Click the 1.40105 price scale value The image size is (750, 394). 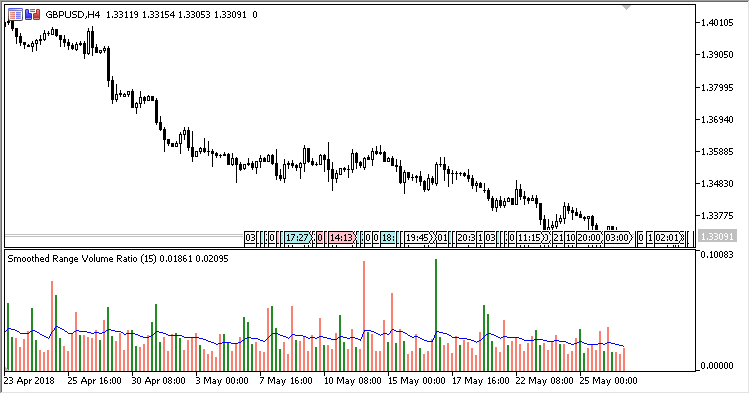tap(717, 22)
